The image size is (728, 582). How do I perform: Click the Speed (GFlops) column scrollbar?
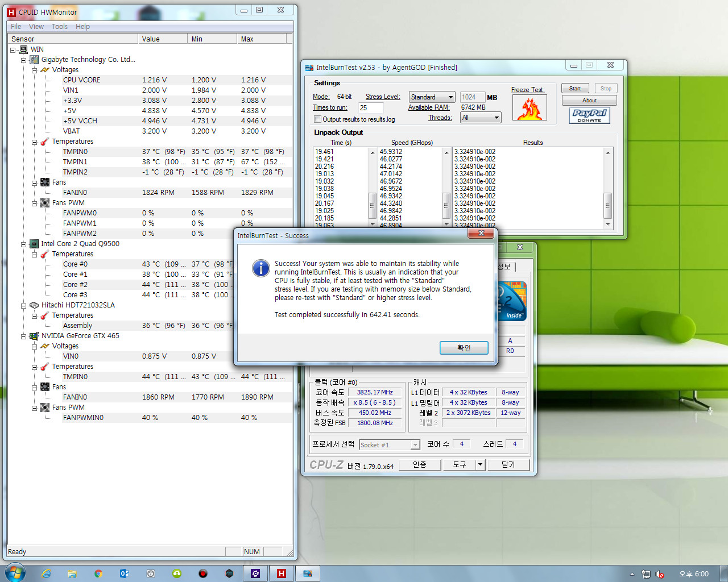[x=446, y=187]
